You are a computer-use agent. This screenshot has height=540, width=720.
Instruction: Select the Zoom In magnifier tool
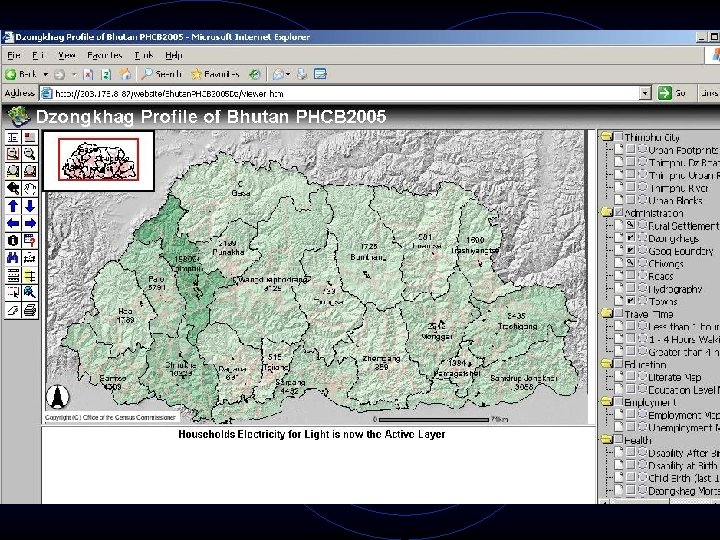click(x=13, y=154)
